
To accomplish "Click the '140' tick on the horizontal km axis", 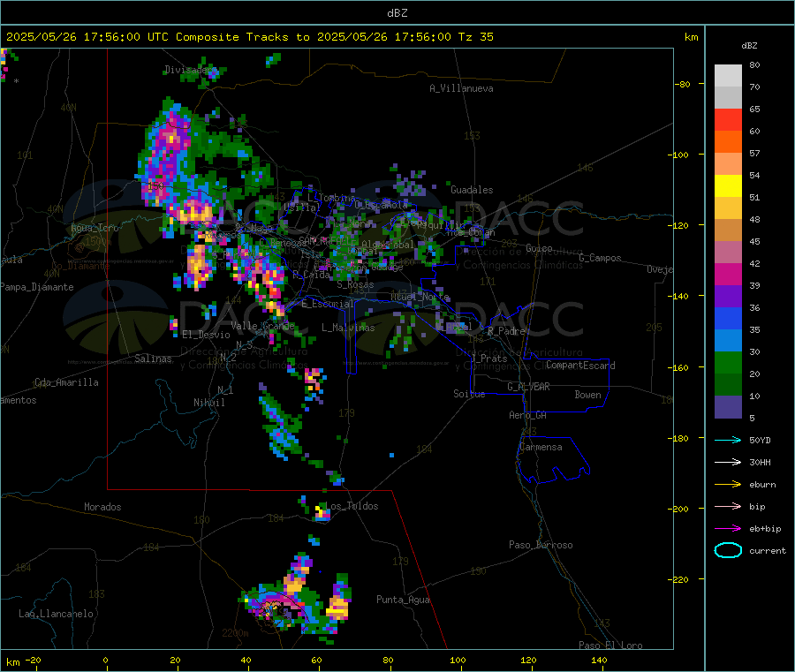I will tap(599, 660).
